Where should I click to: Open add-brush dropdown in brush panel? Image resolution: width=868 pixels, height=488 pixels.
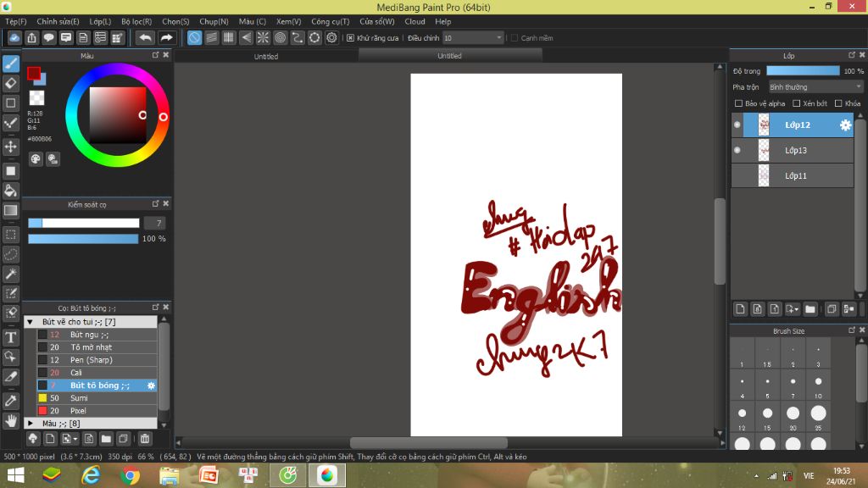70,439
